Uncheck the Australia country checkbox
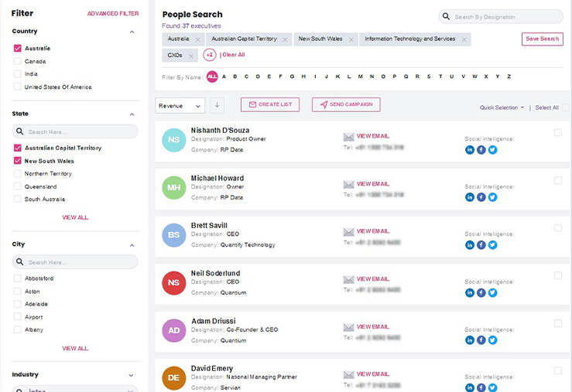The width and height of the screenshot is (572, 392). (18, 48)
